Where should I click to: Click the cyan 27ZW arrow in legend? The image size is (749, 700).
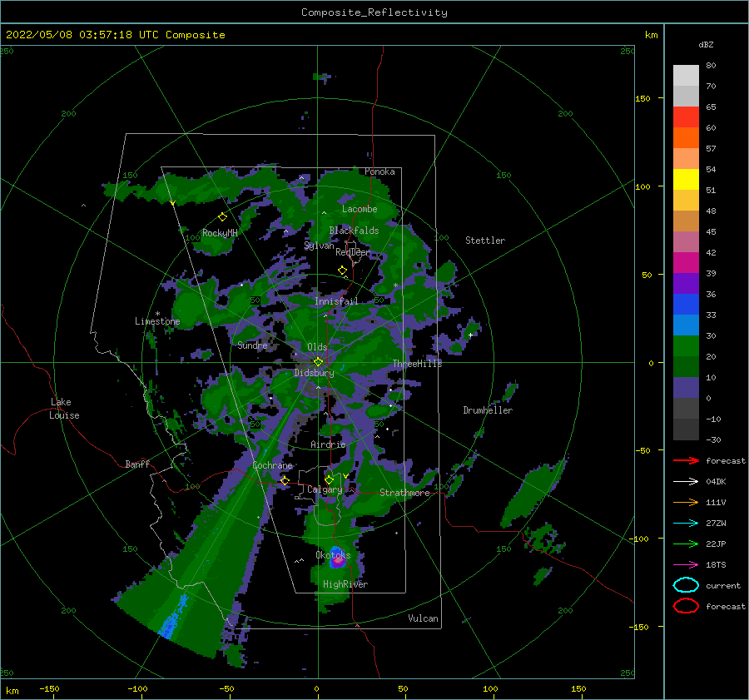click(x=686, y=524)
